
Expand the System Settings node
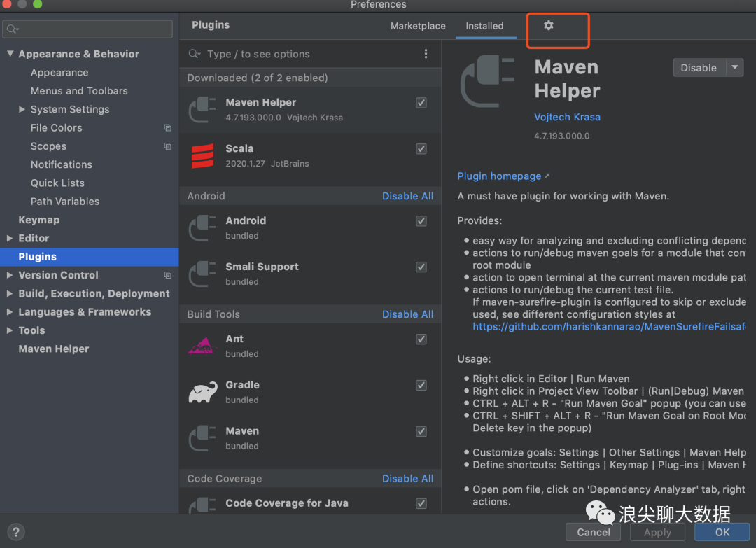[22, 109]
